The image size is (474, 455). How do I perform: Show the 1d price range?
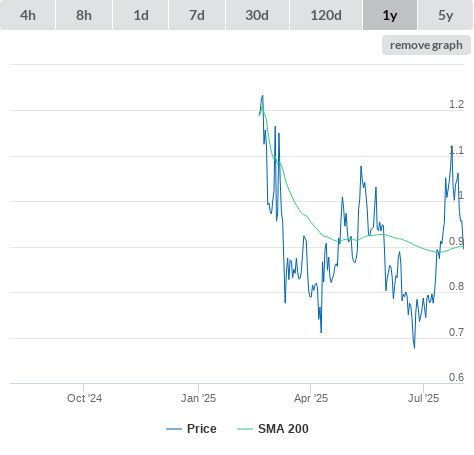click(x=141, y=15)
